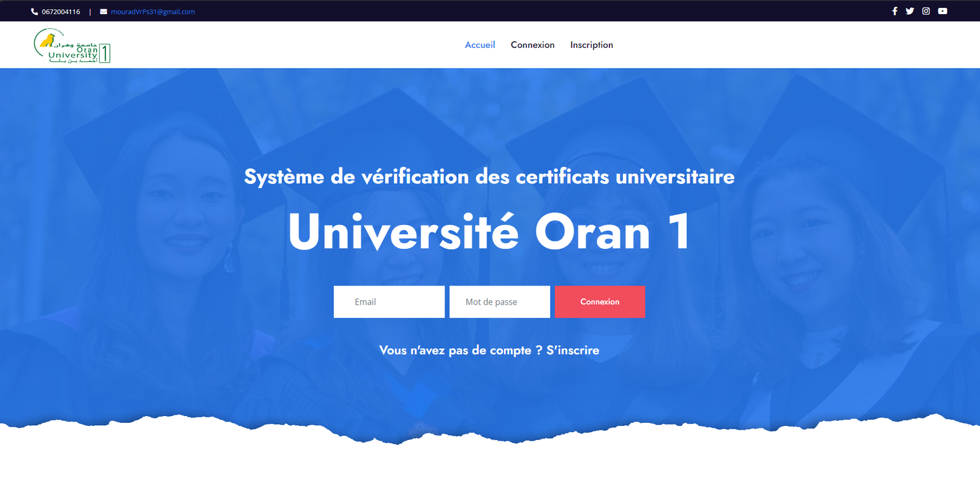Click the envelope mail icon
The width and height of the screenshot is (980, 478).
pos(104,12)
